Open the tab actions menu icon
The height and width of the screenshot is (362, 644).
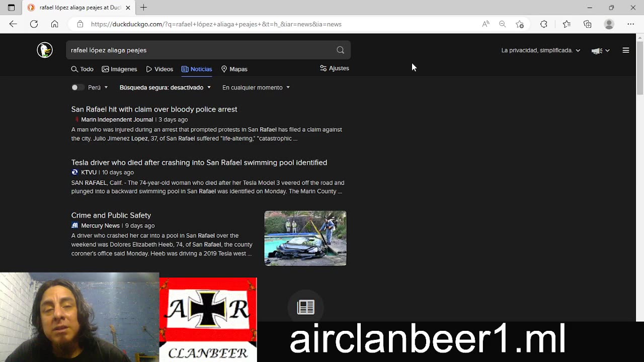click(x=11, y=8)
